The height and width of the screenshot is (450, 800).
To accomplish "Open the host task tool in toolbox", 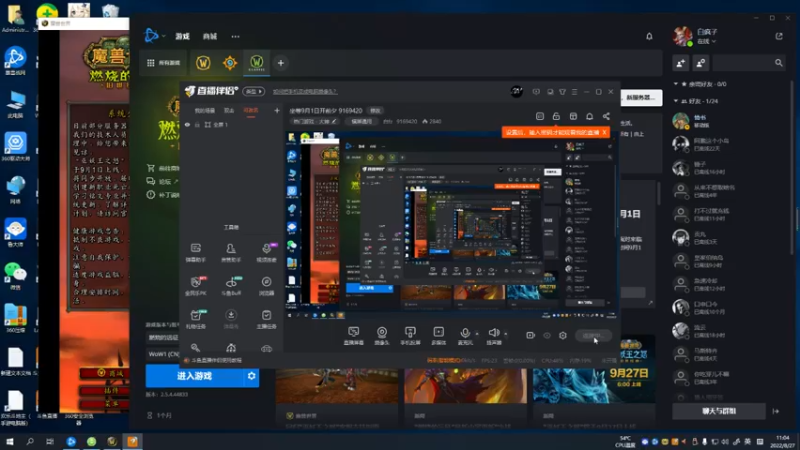I will (x=266, y=319).
